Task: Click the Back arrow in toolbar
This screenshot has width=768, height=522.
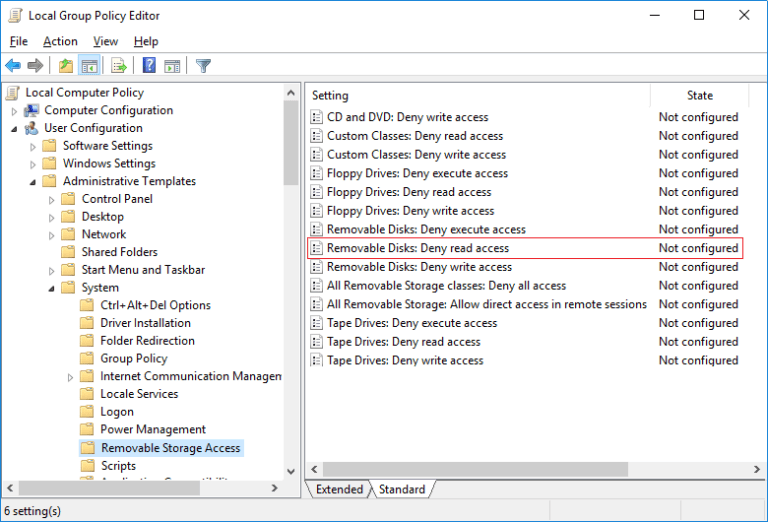Action: click(x=13, y=66)
